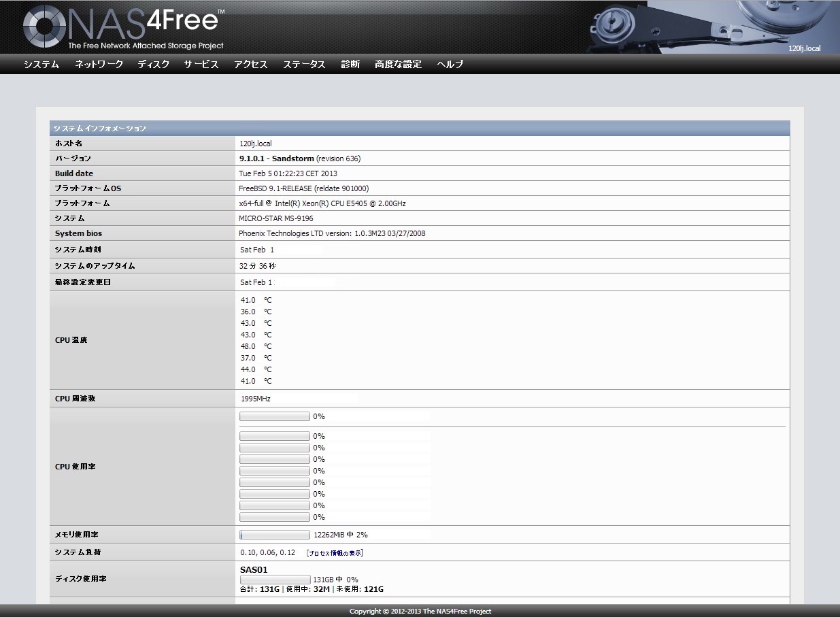Open the ネットワーク menu
The height and width of the screenshot is (617, 840).
coord(99,64)
